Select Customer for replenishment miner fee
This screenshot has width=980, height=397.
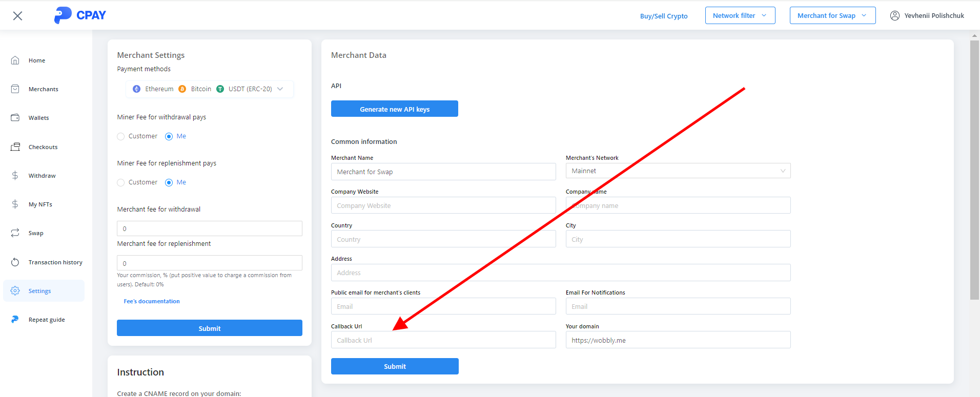pos(121,182)
